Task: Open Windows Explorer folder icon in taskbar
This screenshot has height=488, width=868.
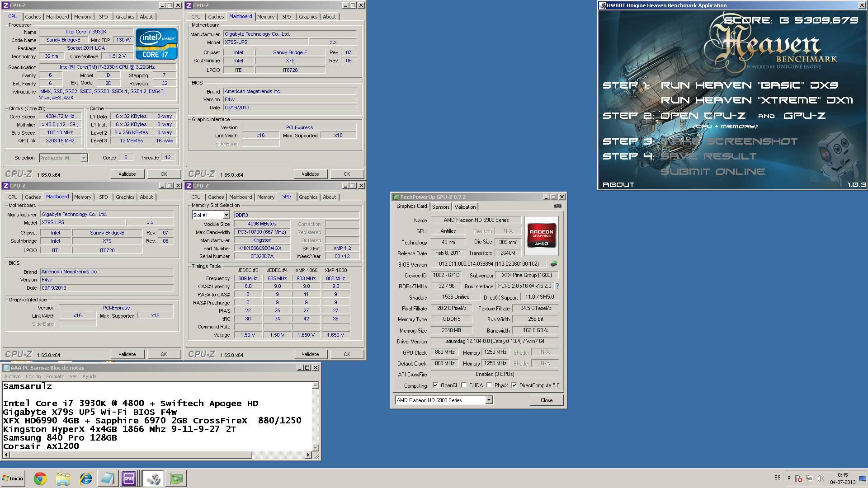Action: 63,479
